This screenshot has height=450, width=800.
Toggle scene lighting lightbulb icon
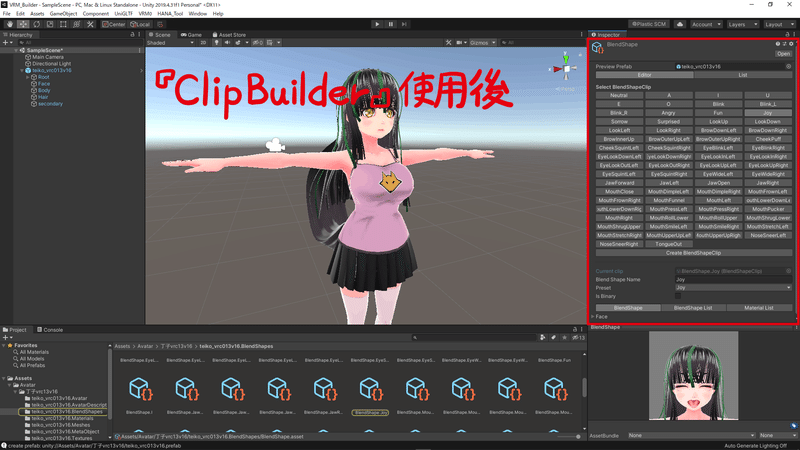click(217, 43)
